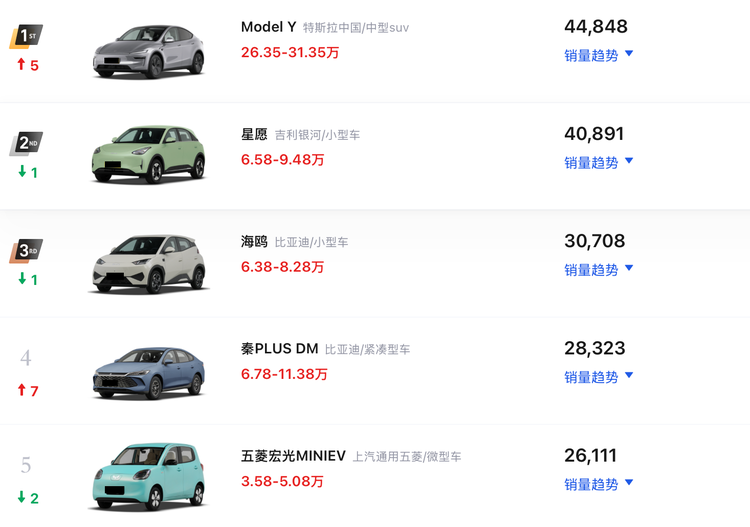This screenshot has width=750, height=527.
Task: Click the white 海鸥 car thumbnail
Action: (149, 264)
